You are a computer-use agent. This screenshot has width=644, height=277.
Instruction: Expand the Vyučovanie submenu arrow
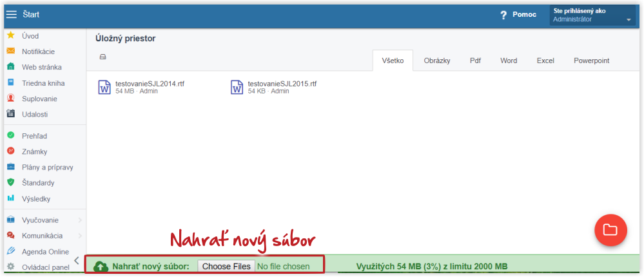80,220
